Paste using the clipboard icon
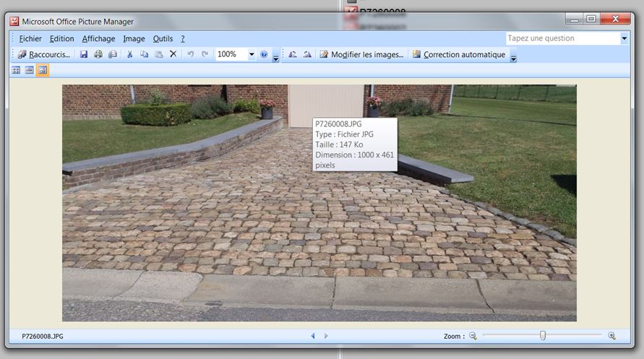This screenshot has height=359, width=644. point(158,54)
